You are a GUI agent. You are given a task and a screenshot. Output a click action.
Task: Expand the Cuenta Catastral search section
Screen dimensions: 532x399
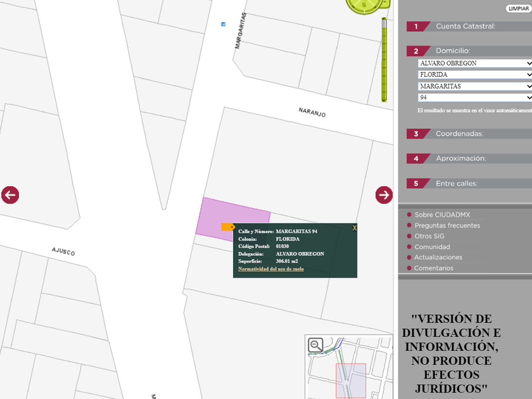pos(465,27)
